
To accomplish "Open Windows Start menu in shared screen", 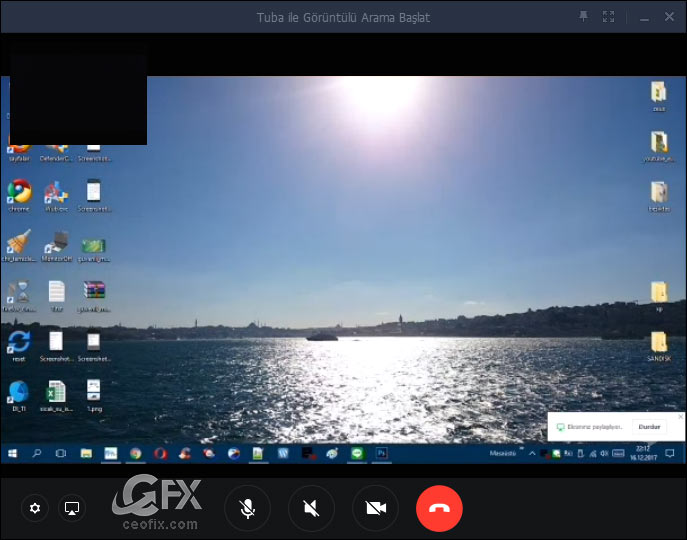I will coord(12,453).
